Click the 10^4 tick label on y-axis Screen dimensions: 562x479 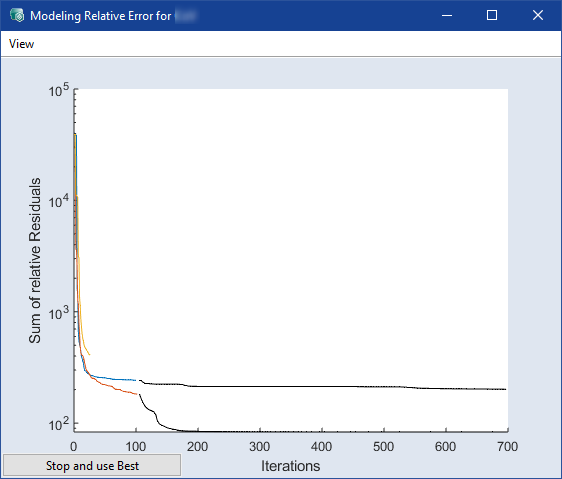click(x=59, y=201)
